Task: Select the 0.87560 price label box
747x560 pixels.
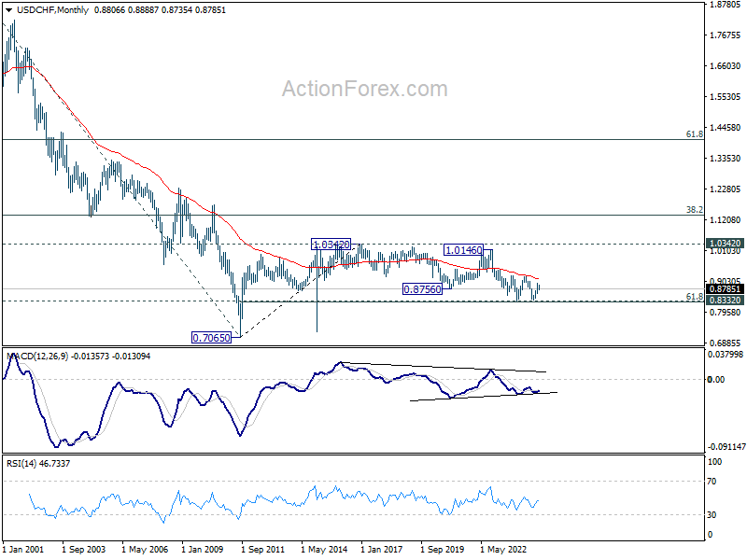Action: (423, 289)
